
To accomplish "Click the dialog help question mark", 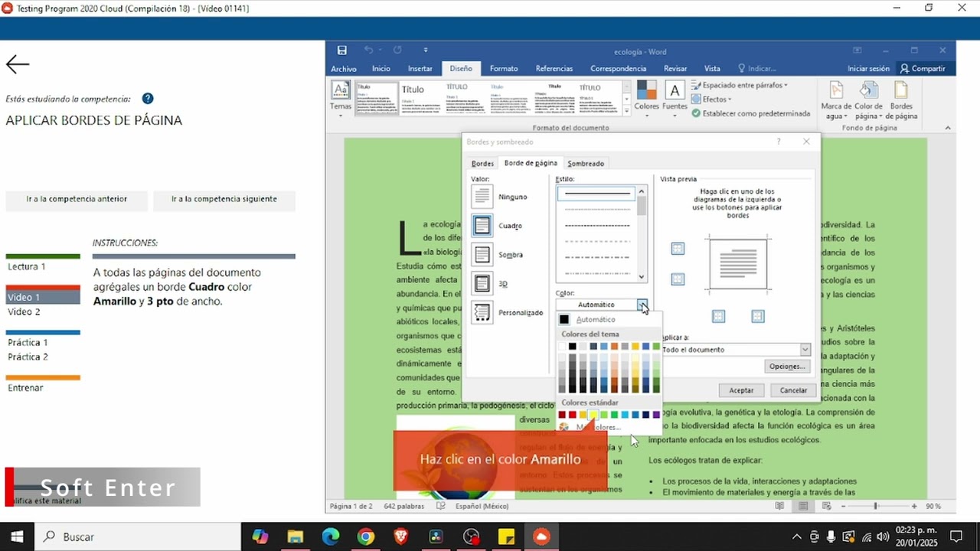I will [779, 142].
